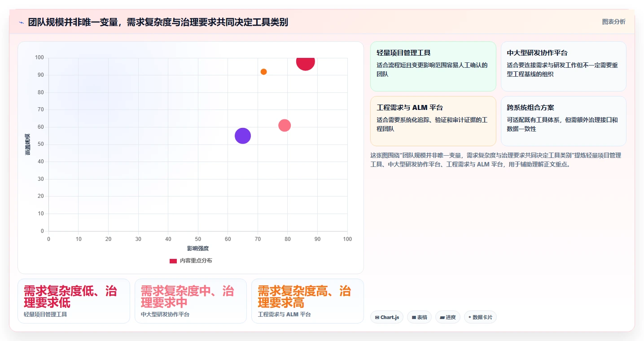Select the small orange bubble on chart

pyautogui.click(x=264, y=72)
